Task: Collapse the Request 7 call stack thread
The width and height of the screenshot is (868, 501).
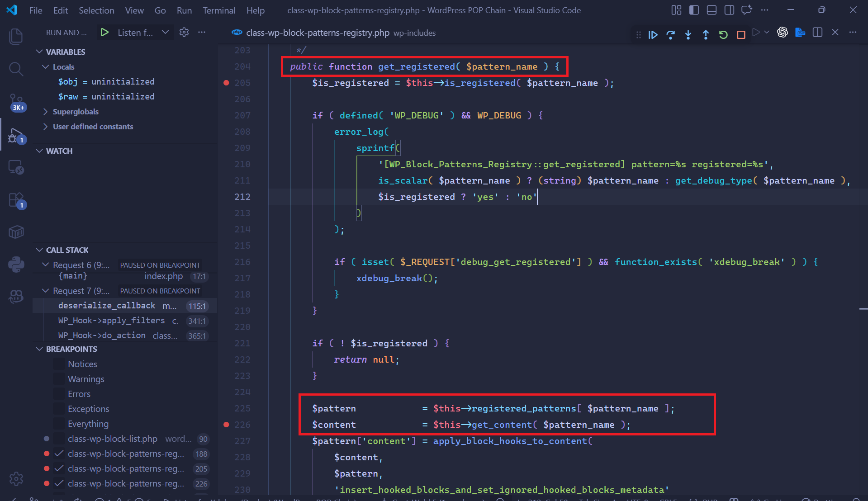Action: pos(45,291)
